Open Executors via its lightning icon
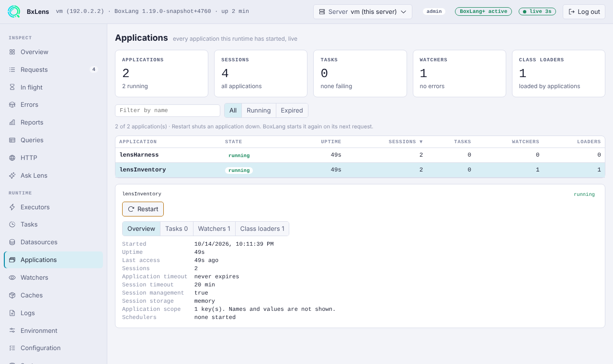Viewport: 613px width, 364px height. click(x=12, y=207)
